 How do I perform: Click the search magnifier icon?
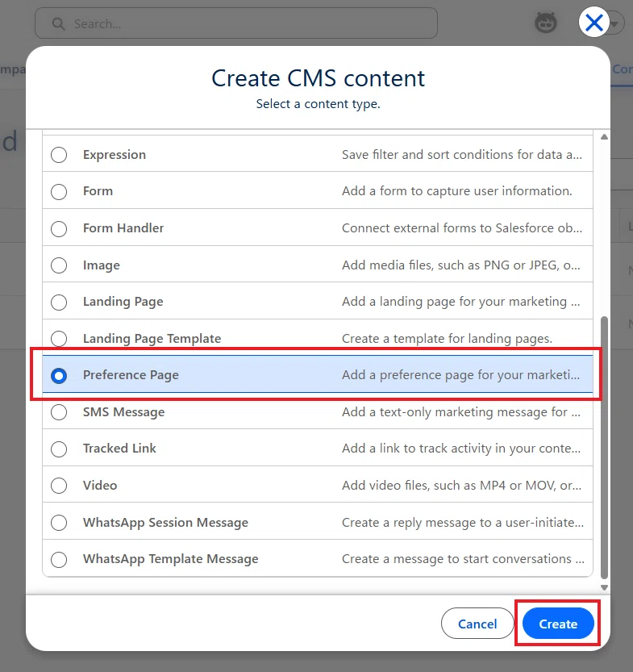[58, 23]
